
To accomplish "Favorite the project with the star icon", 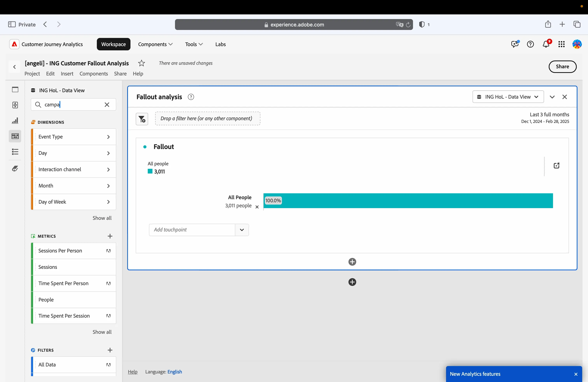I will [x=141, y=63].
